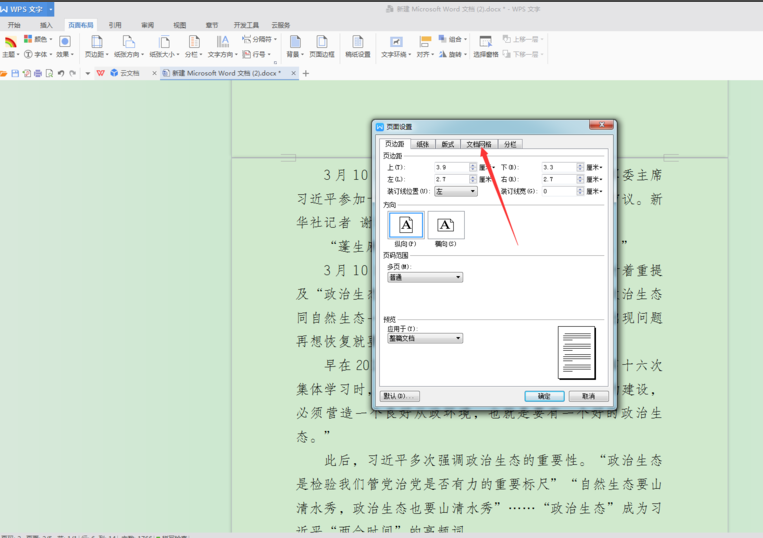This screenshot has width=763, height=538.
Task: Open the 多页 multiple pages dropdown
Action: [425, 277]
